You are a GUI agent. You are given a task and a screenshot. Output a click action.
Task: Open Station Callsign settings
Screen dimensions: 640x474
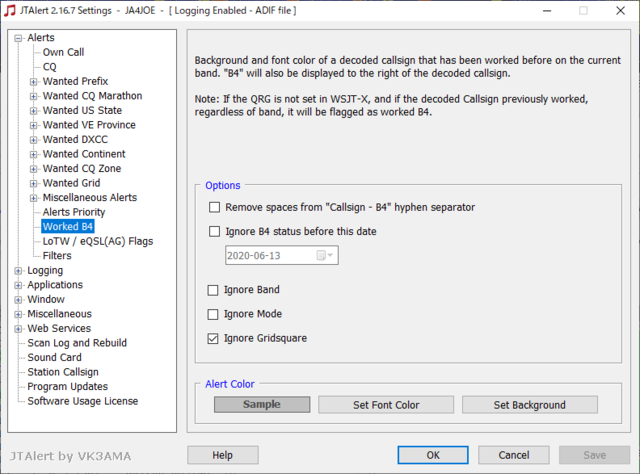pyautogui.click(x=63, y=372)
